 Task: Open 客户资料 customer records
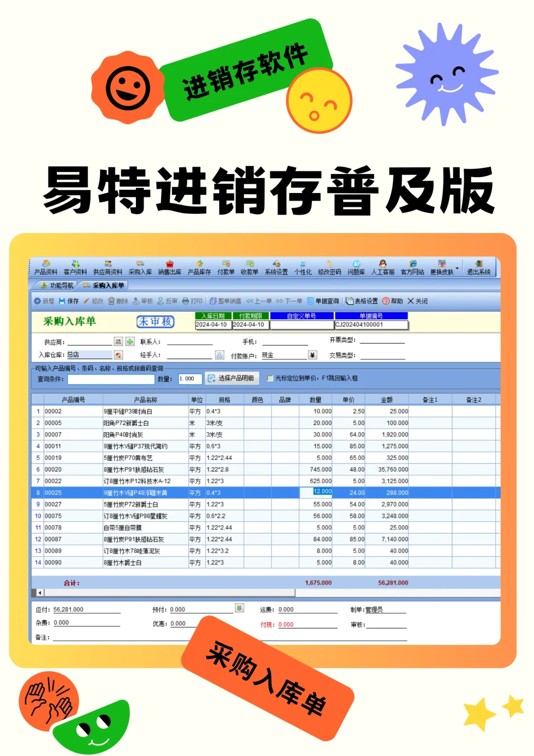pyautogui.click(x=74, y=267)
